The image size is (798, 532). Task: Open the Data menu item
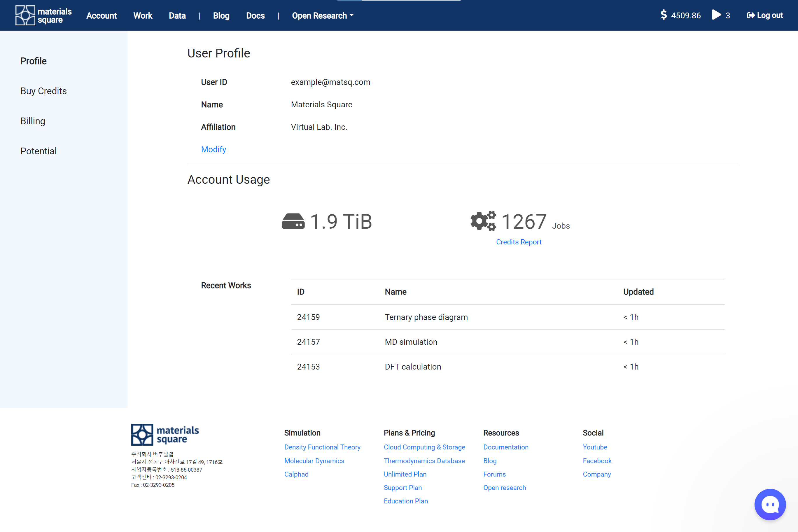pyautogui.click(x=177, y=16)
